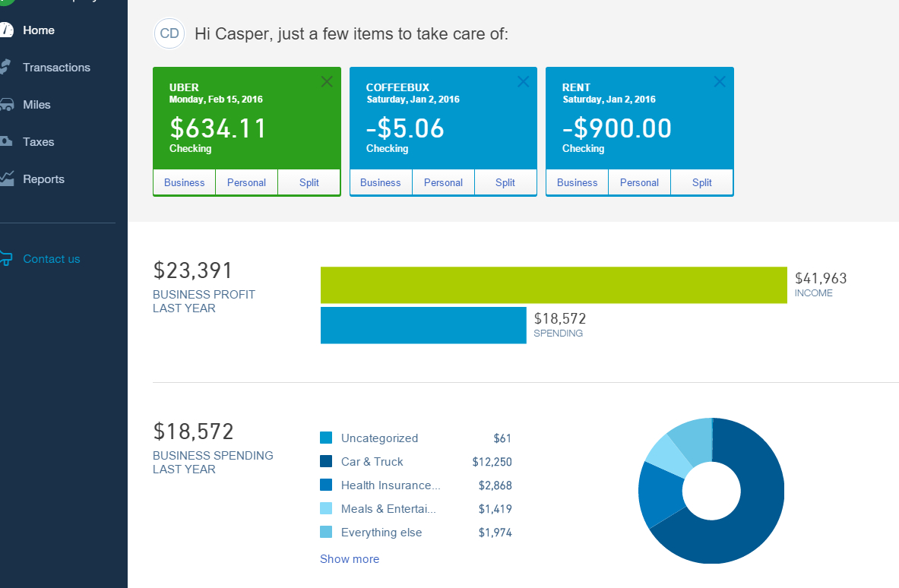Dismiss the UBER transaction card
899x588 pixels.
point(327,81)
